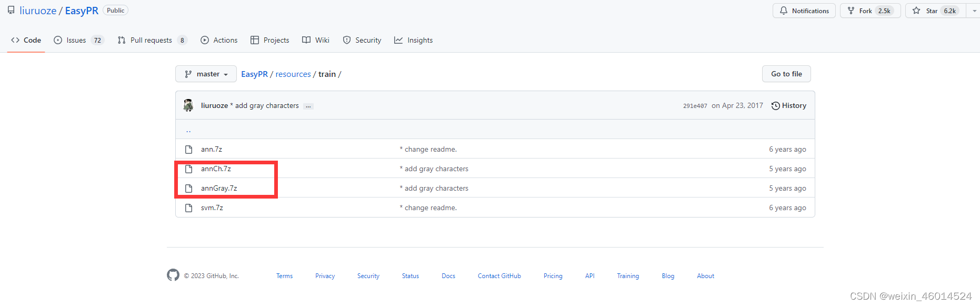Image resolution: width=980 pixels, height=306 pixels.
Task: Open the Insights tab
Action: click(414, 40)
